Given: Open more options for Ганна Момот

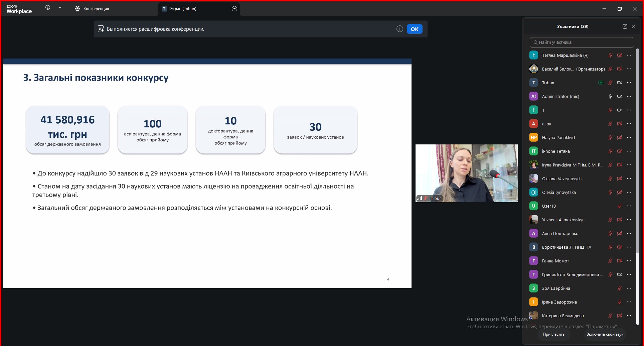Looking at the screenshot, I should coord(629,261).
